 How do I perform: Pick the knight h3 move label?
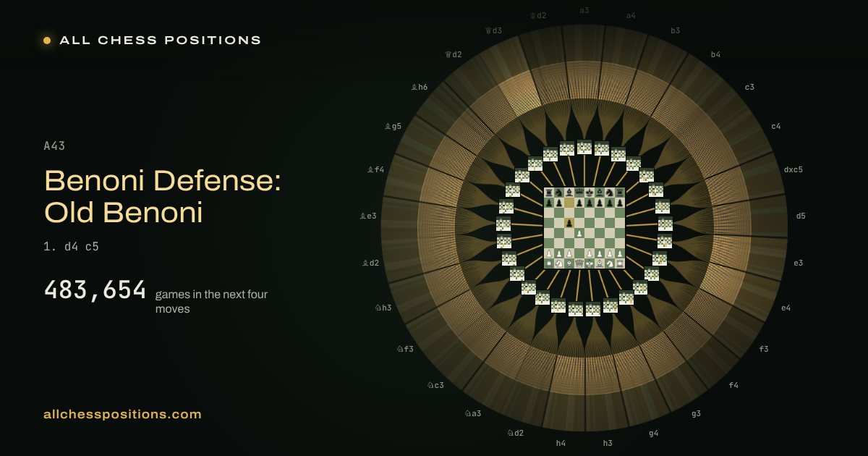click(383, 308)
